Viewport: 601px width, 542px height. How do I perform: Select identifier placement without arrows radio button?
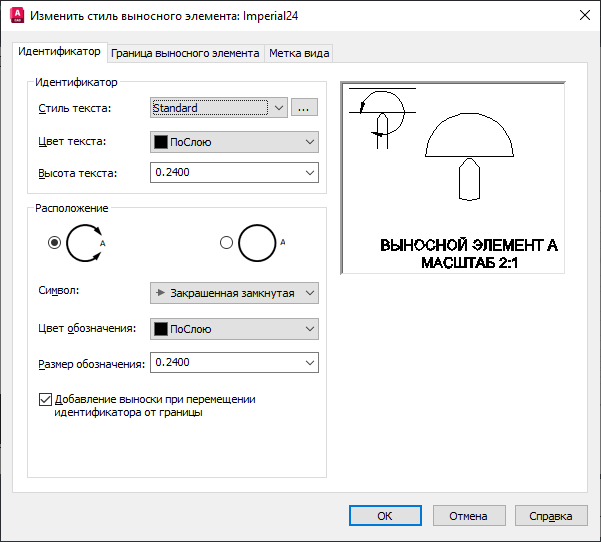pyautogui.click(x=227, y=243)
